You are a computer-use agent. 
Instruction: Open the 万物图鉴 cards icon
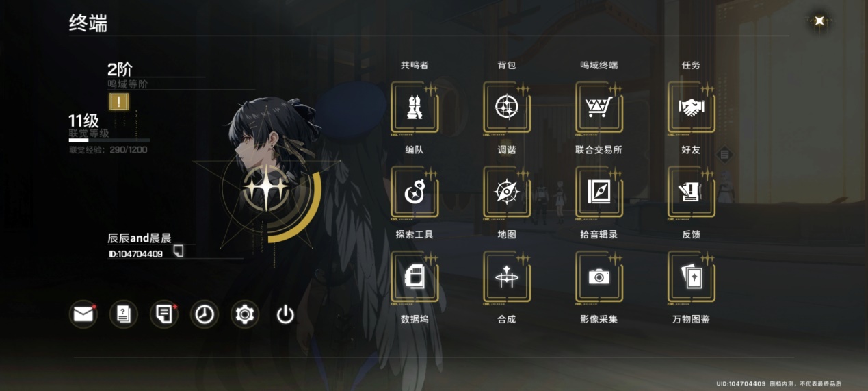(692, 277)
